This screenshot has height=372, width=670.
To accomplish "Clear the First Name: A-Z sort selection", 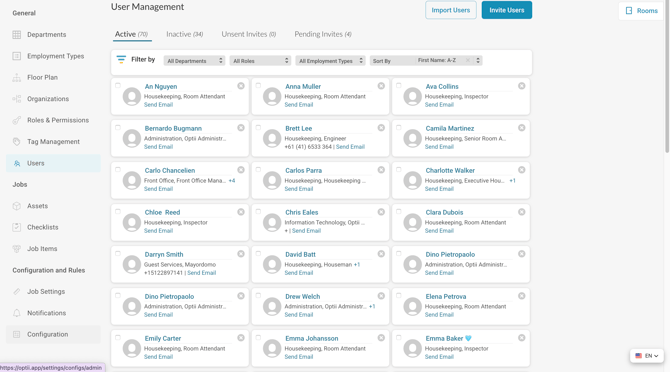I will coord(468,60).
